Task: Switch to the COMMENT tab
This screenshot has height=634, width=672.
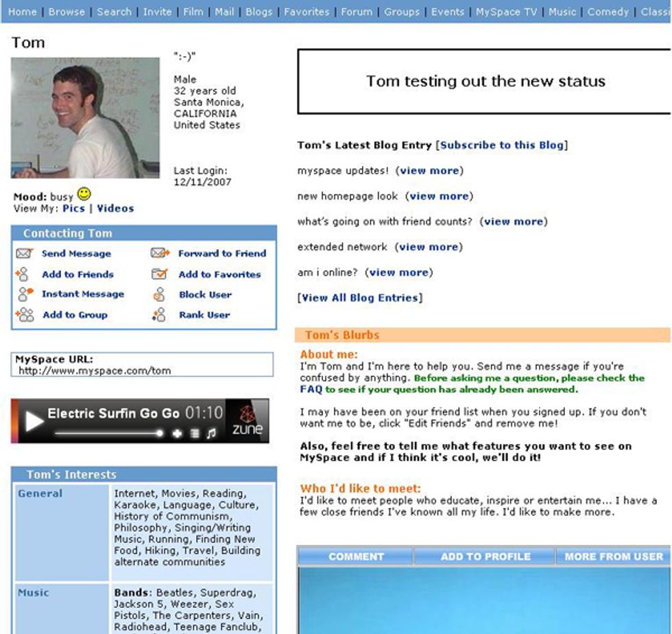Action: 357,556
